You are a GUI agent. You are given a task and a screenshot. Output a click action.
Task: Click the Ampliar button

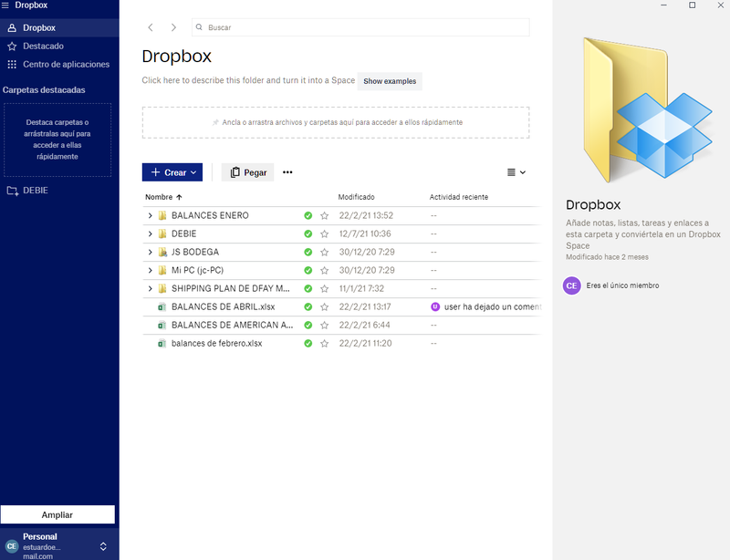tap(57, 515)
